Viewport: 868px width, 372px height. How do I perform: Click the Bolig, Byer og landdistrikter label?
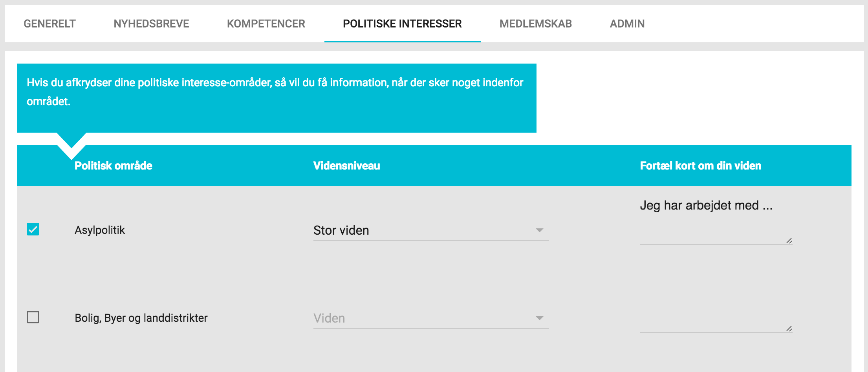click(x=141, y=318)
